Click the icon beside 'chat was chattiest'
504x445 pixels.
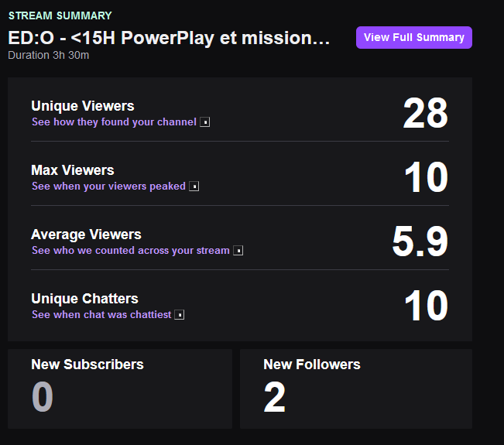[x=180, y=315]
